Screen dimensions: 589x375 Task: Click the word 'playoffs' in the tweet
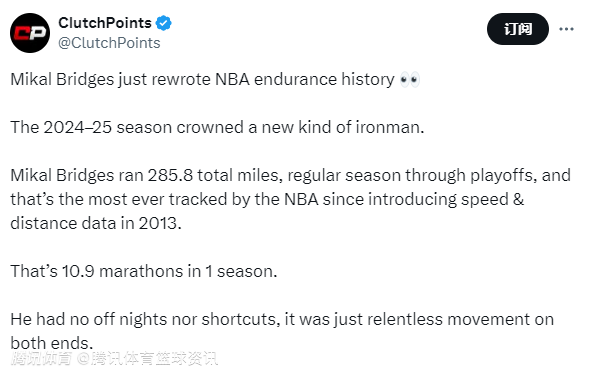point(501,176)
